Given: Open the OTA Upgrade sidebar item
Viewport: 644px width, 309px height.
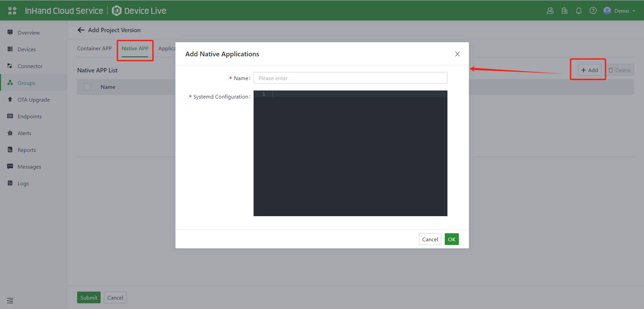Looking at the screenshot, I should coord(34,100).
